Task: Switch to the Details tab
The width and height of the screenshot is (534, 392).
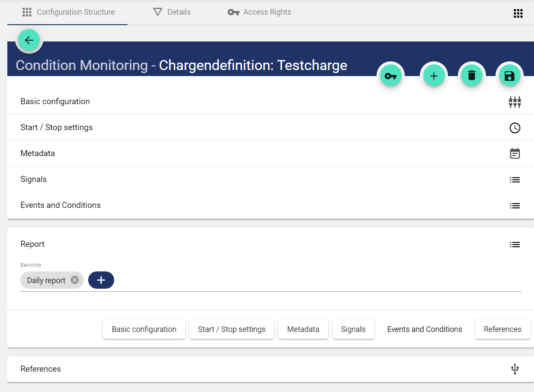Action: 172,12
